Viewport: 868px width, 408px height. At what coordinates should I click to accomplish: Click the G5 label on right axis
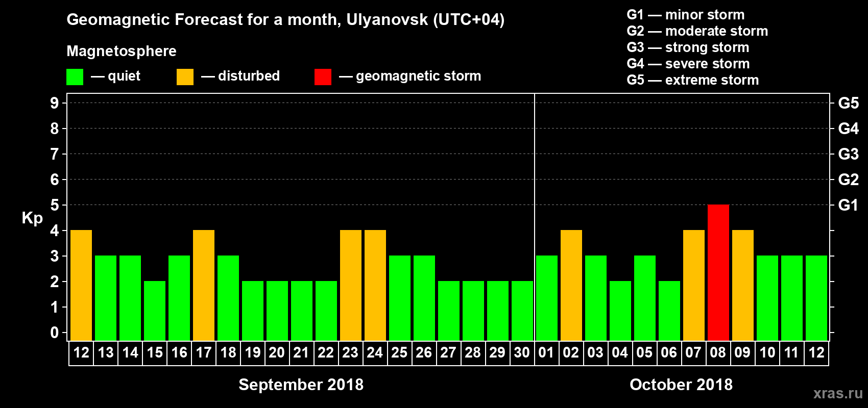(x=848, y=103)
